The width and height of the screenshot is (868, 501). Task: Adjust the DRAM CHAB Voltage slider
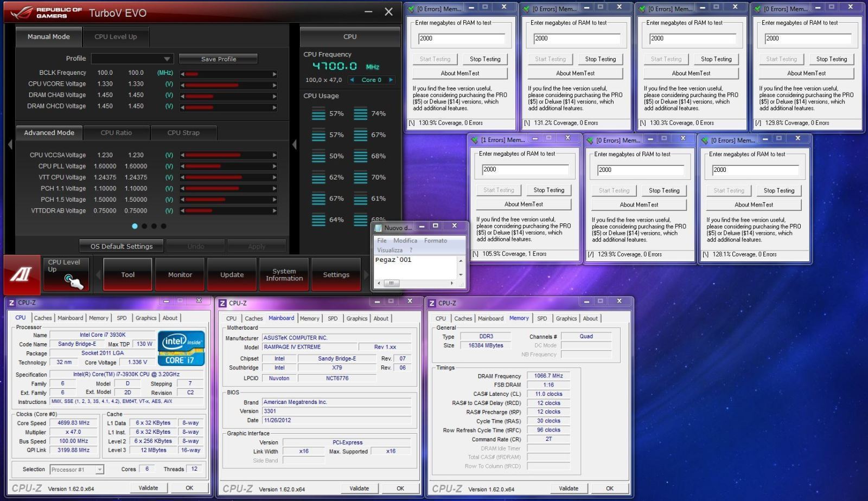point(228,96)
